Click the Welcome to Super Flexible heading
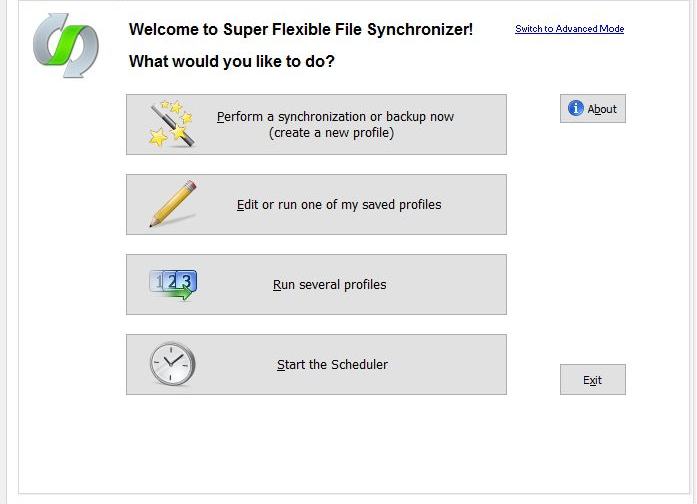The height and width of the screenshot is (504, 697). point(301,30)
